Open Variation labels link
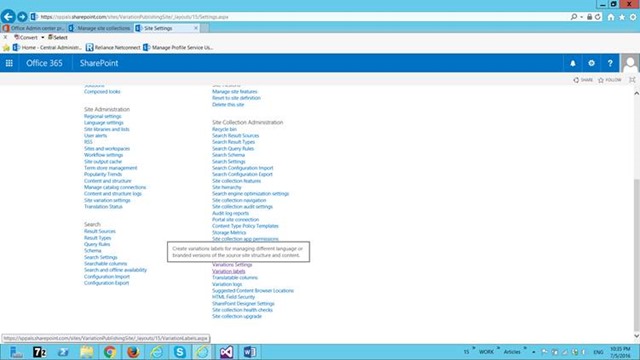 (229, 271)
